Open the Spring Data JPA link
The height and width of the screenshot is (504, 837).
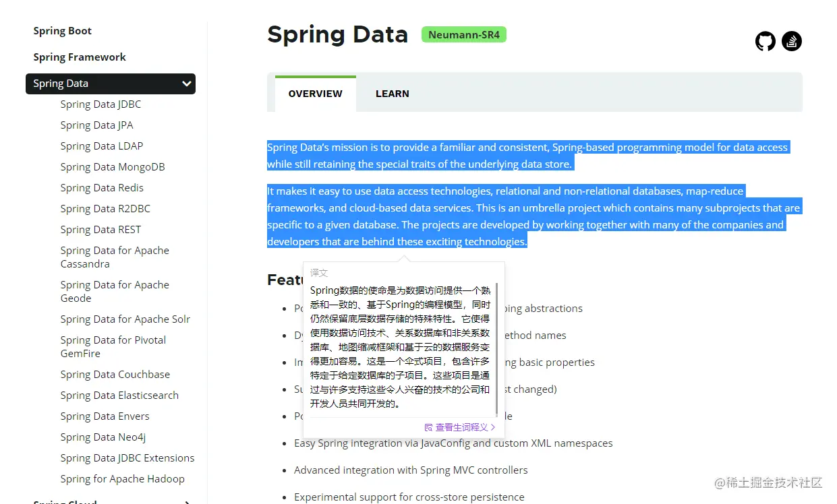(96, 125)
